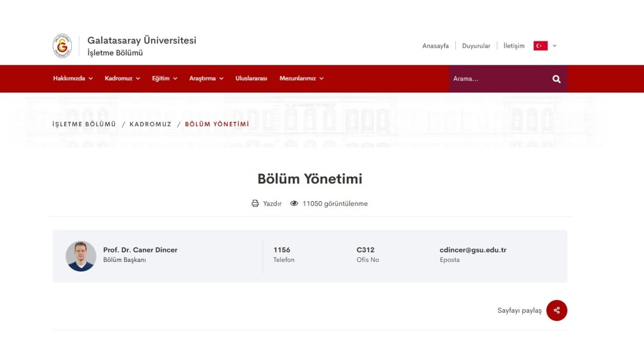This screenshot has height=362, width=644.
Task: Click the İşletme Bölümü breadcrumb
Action: click(84, 124)
